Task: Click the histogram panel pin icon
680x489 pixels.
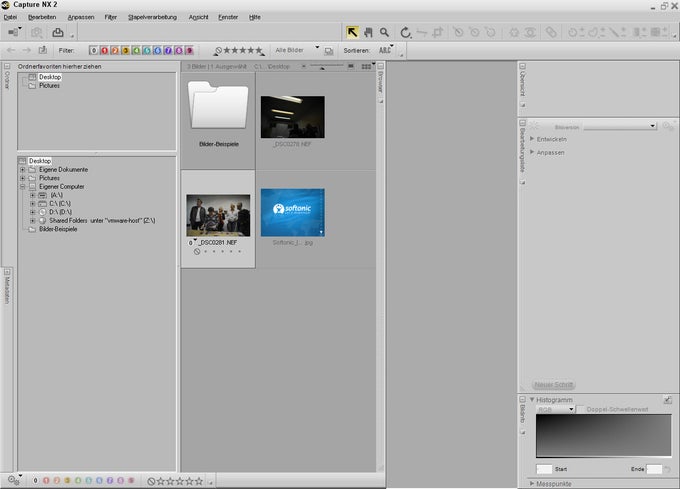Action: tap(667, 400)
